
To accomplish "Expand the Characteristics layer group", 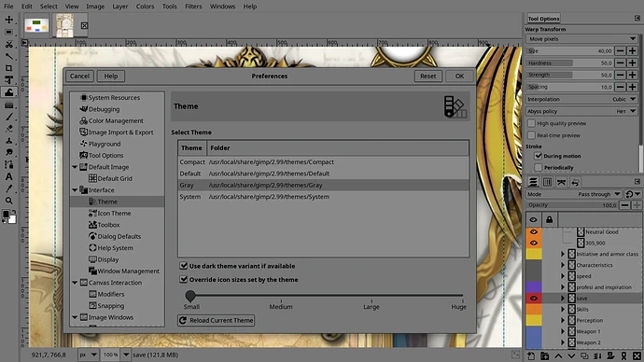I will pyautogui.click(x=563, y=265).
